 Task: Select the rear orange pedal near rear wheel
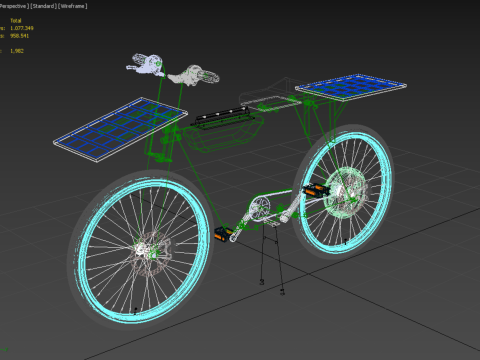(x=315, y=190)
